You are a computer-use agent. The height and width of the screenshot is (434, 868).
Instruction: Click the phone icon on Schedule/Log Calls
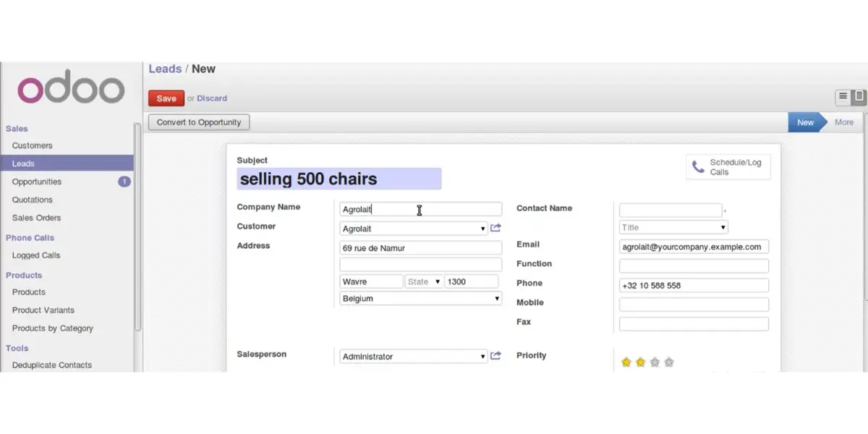coord(698,166)
